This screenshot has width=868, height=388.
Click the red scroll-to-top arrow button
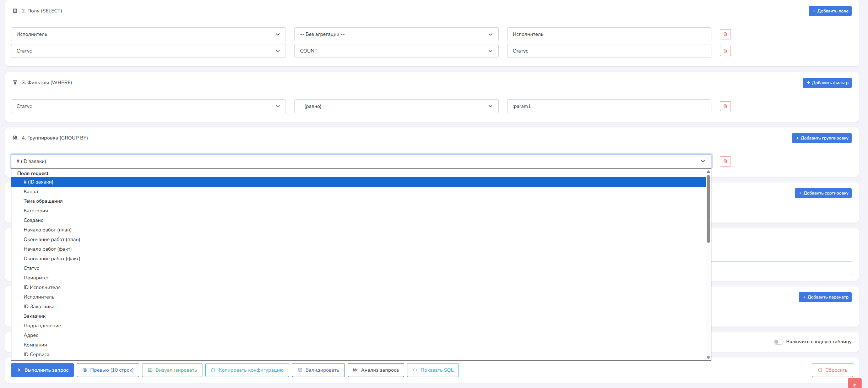click(854, 384)
